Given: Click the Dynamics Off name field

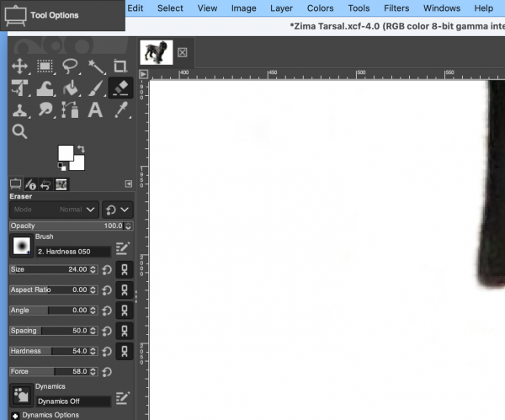Looking at the screenshot, I should [x=73, y=401].
